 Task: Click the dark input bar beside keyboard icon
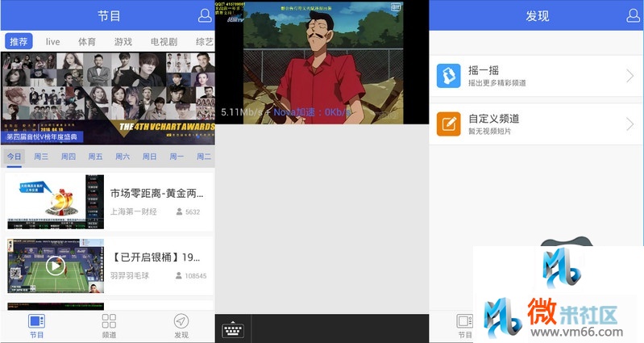340,328
